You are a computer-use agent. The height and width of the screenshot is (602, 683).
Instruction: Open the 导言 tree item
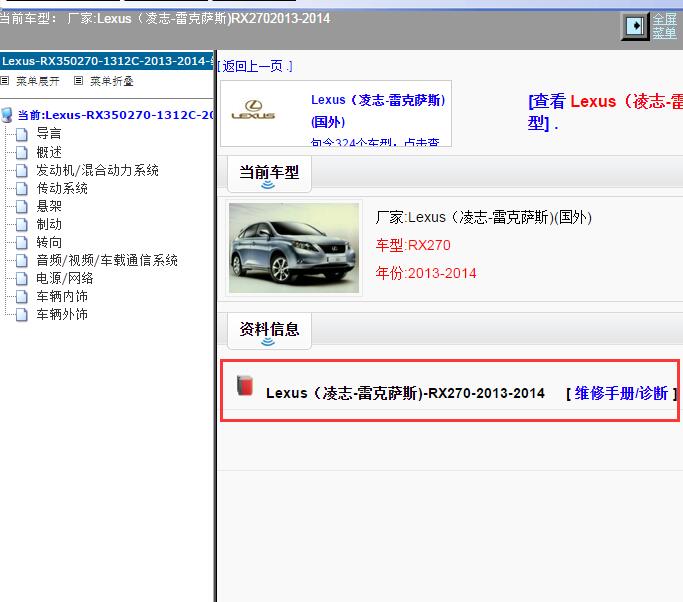[49, 133]
